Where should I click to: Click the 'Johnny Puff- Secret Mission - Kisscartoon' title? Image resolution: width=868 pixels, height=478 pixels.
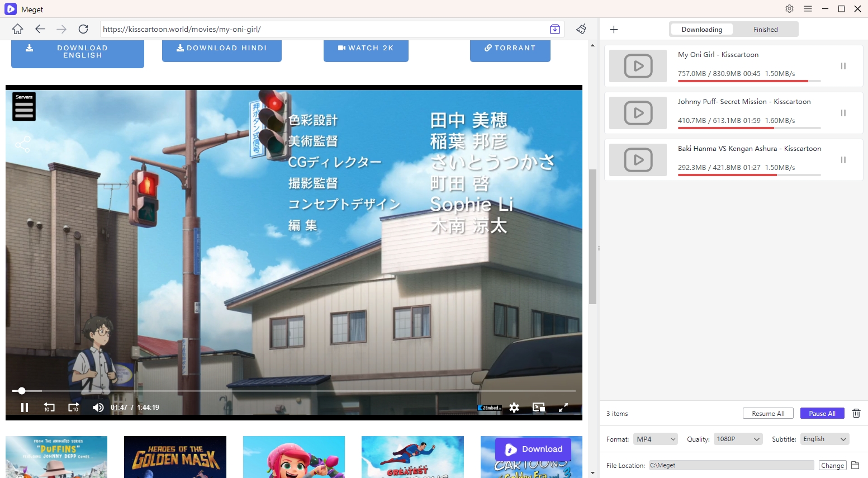tap(744, 102)
